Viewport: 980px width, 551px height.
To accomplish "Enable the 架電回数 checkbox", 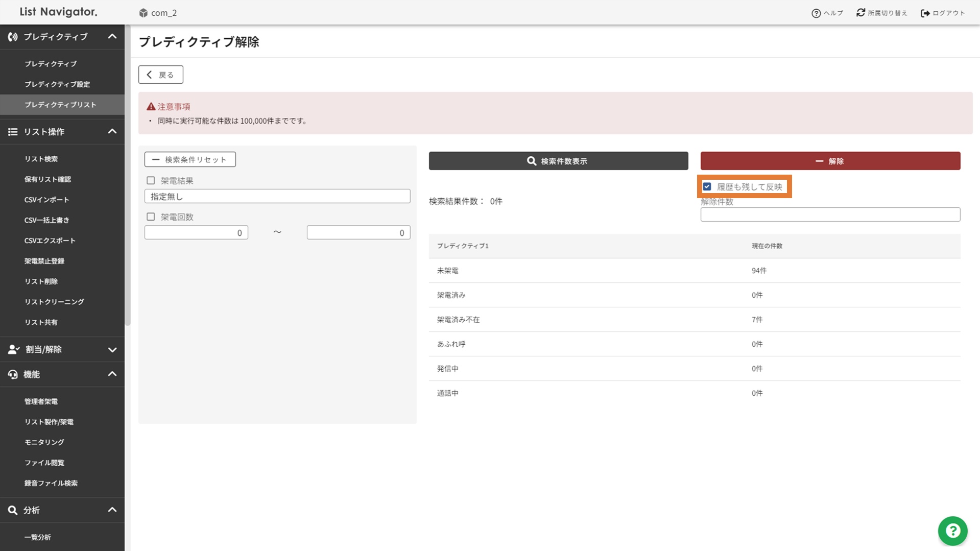I will [151, 217].
